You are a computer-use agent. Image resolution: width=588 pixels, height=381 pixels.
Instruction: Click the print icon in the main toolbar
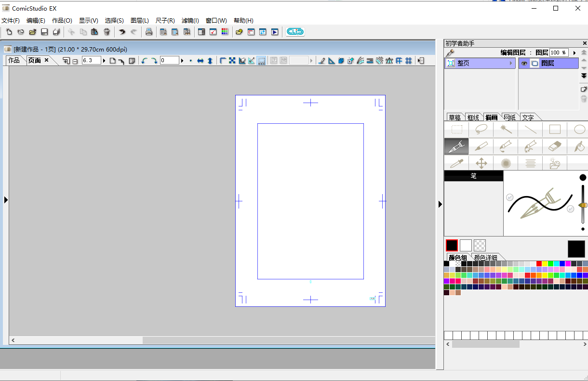tap(149, 32)
